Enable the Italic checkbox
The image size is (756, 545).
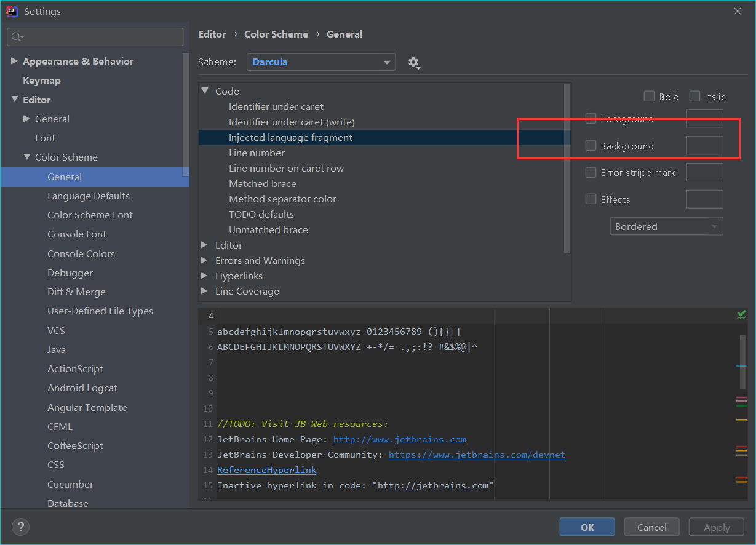694,96
